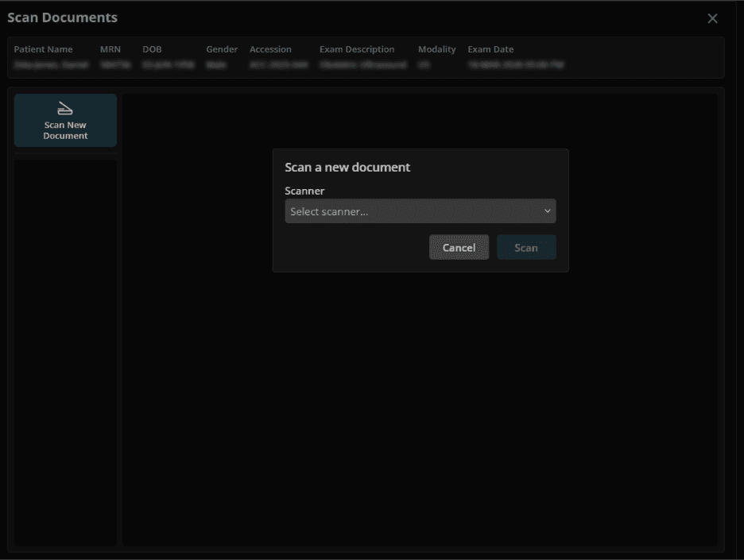Click the chevron arrow of the scanner dropdown
Viewport: 744px width, 560px height.
547,211
